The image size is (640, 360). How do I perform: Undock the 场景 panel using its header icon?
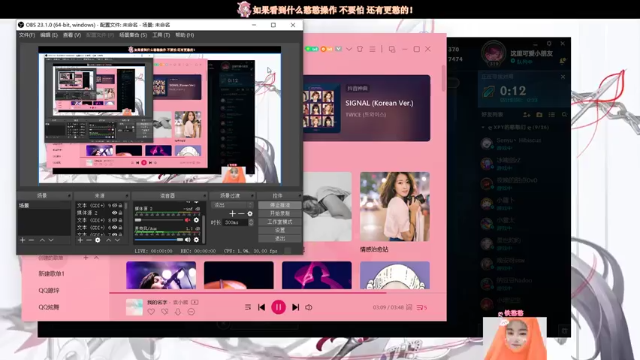[x=69, y=196]
